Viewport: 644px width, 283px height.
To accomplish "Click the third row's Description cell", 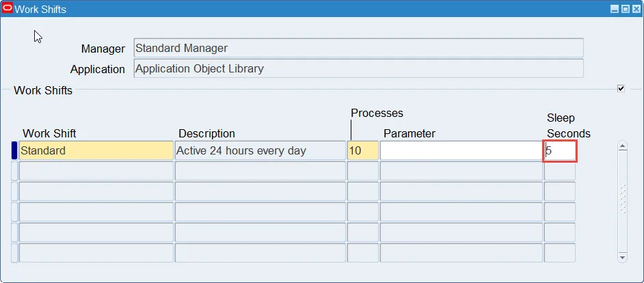I will pos(260,191).
